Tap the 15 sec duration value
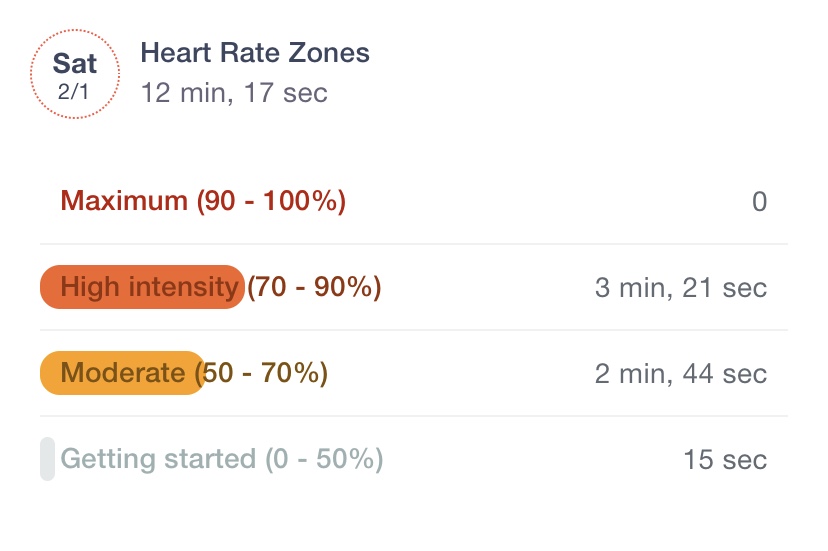 [725, 460]
